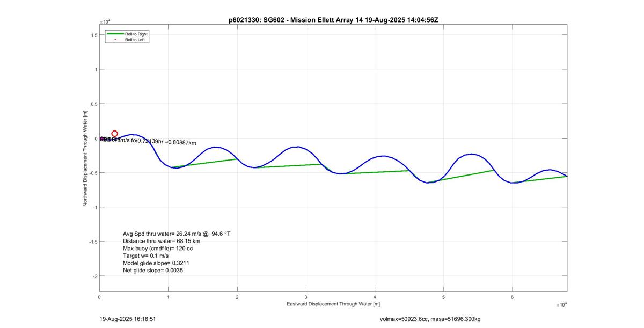Image resolution: width=644 pixels, height=328 pixels.
Task: Click the 'Target w= 0.1 m/s' annotation
Action: coord(145,256)
